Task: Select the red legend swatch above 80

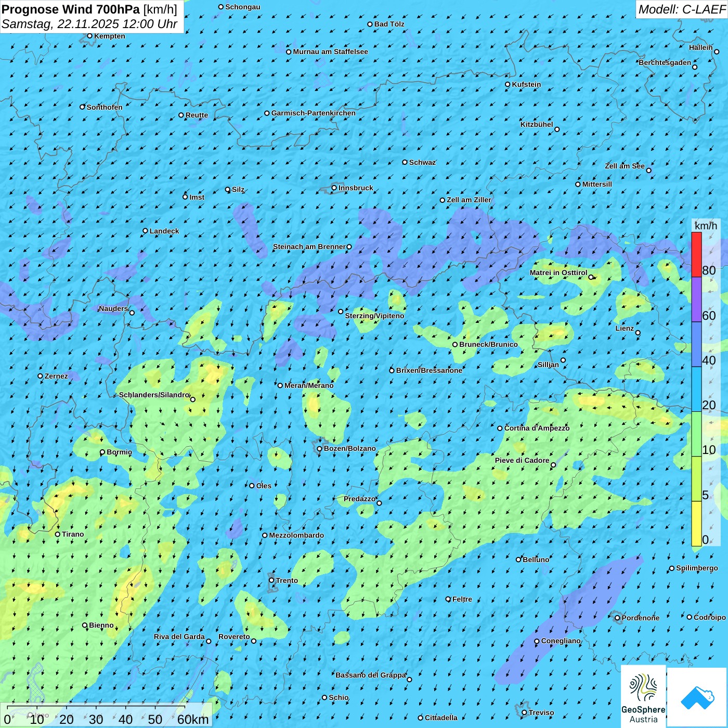Action: click(x=696, y=254)
